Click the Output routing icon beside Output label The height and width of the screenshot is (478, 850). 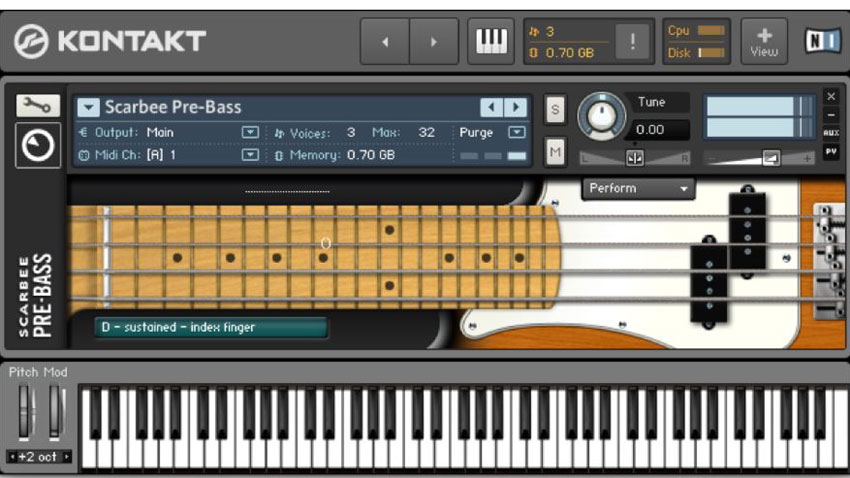tap(83, 132)
